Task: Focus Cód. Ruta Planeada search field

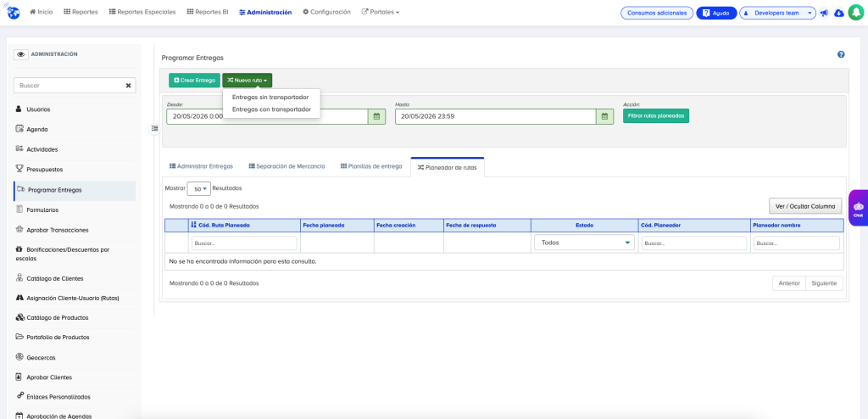Action: 244,243
